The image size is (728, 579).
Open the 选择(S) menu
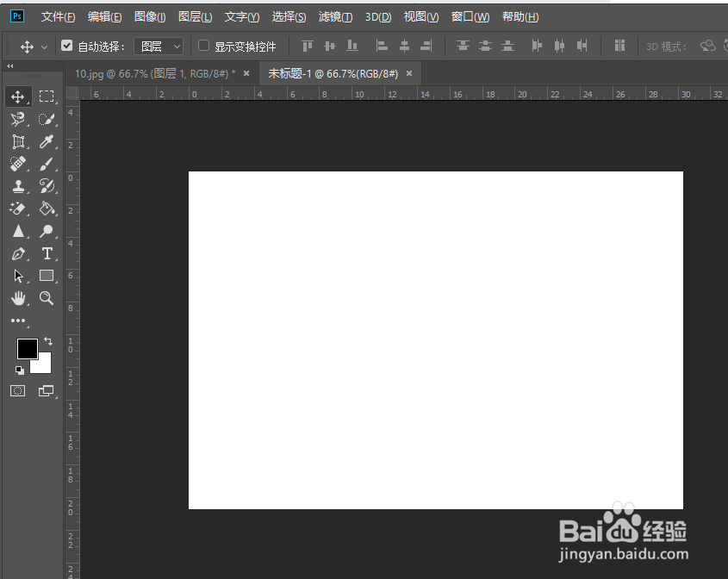(x=289, y=17)
